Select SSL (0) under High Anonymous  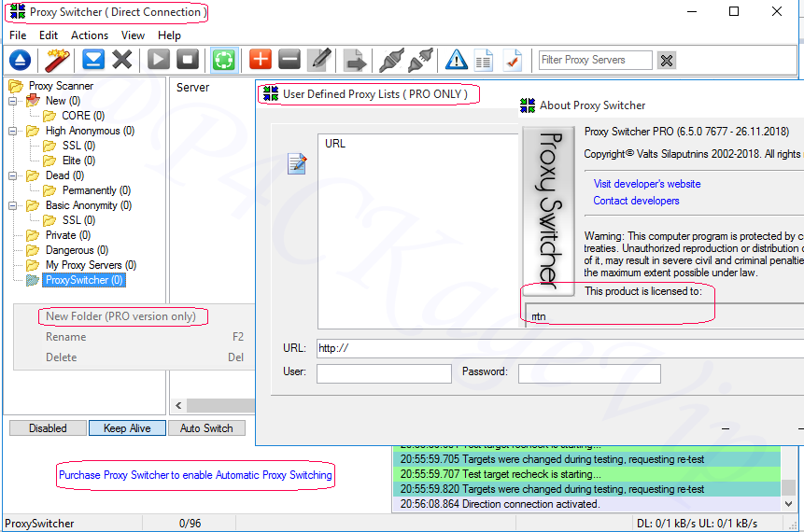[x=79, y=146]
